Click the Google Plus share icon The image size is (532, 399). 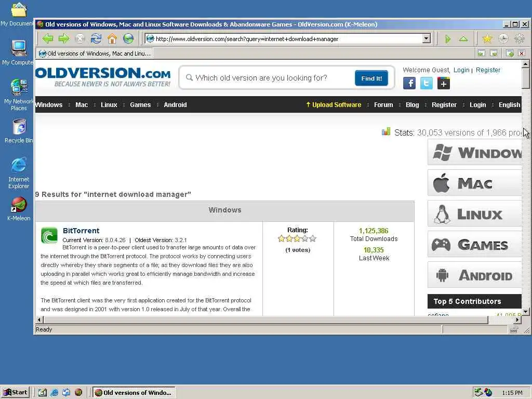[444, 83]
